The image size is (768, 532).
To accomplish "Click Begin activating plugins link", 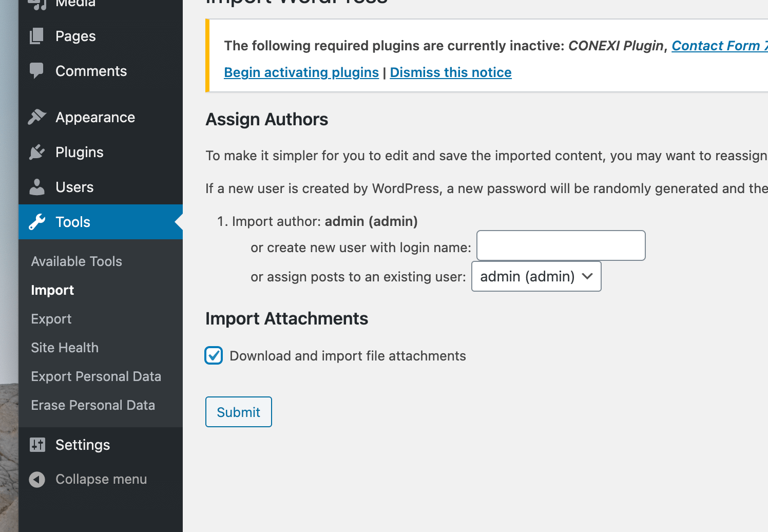I will tap(301, 72).
